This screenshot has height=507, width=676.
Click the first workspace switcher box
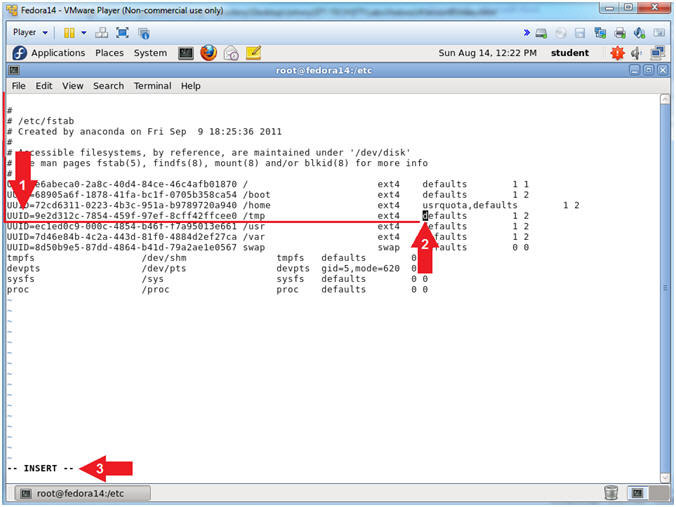pyautogui.click(x=637, y=493)
